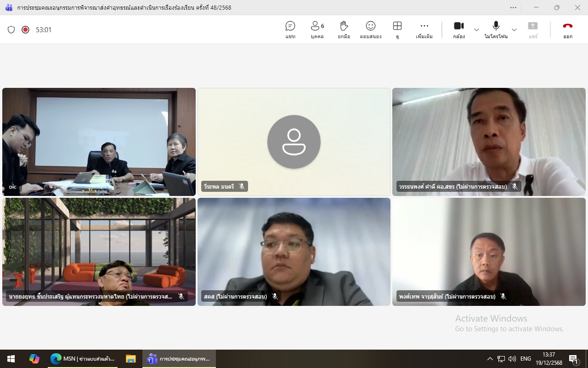Leave the meeting with the ออก button
The image size is (588, 368).
click(x=568, y=30)
